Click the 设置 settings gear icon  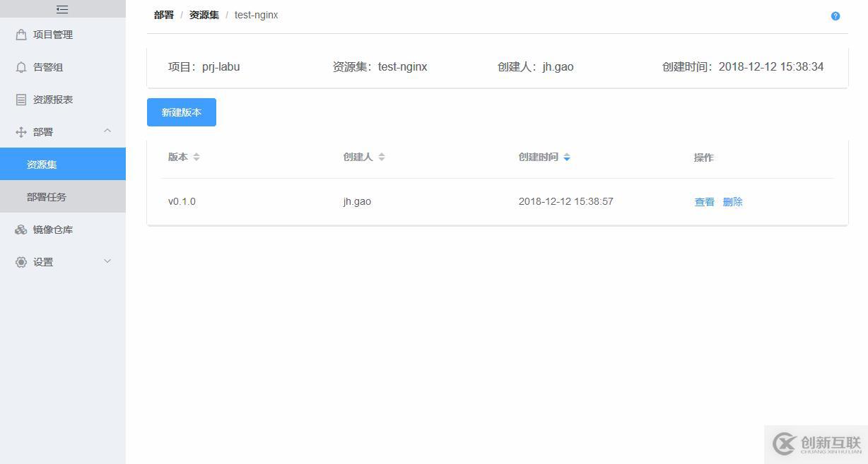[22, 261]
